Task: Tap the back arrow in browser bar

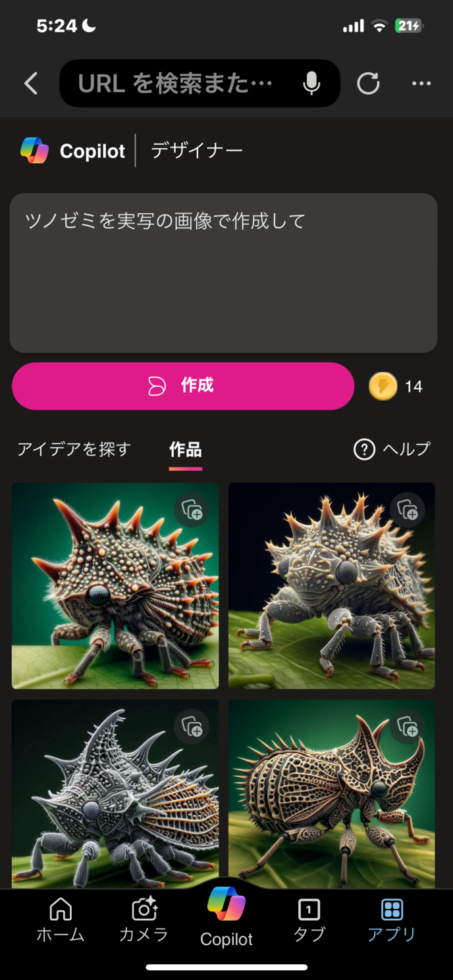Action: [31, 84]
